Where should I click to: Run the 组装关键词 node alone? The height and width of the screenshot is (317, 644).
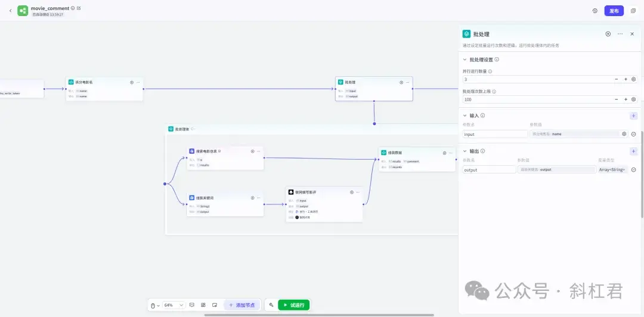click(x=253, y=197)
